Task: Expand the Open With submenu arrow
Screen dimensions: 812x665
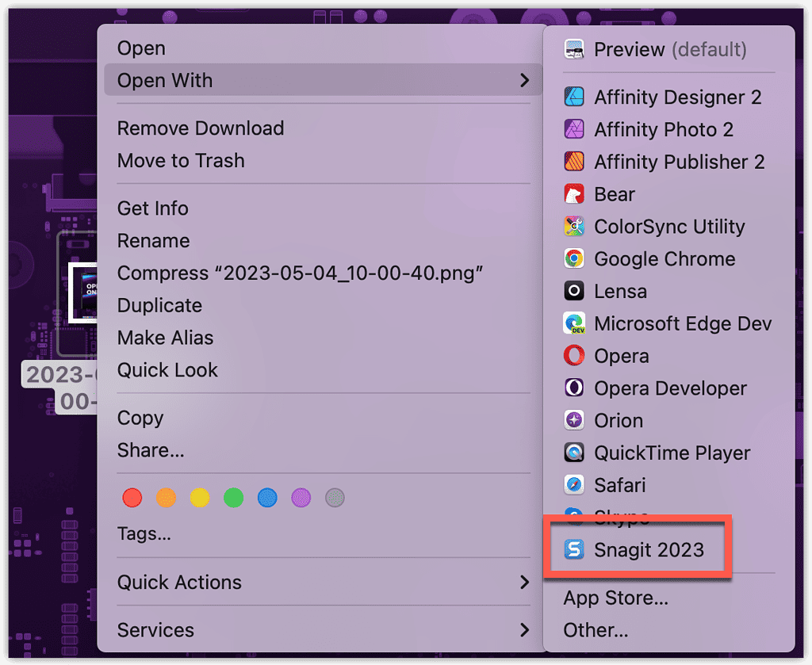Action: coord(524,80)
